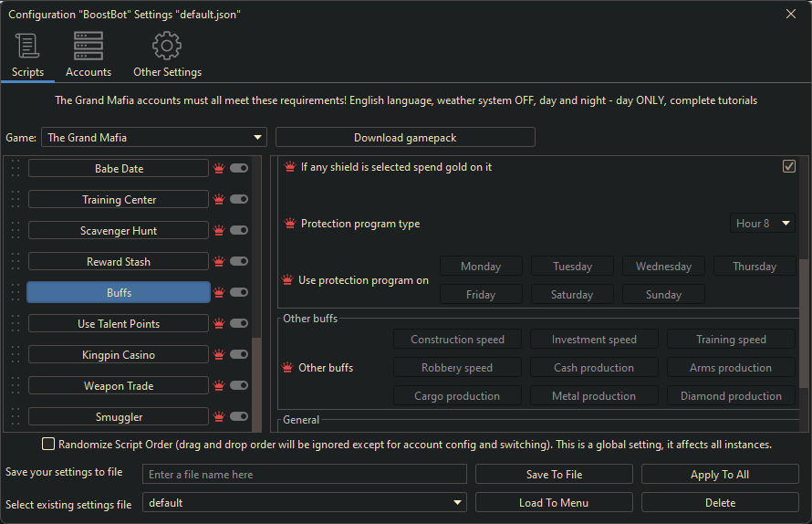Open the Game selection dropdown
This screenshot has width=812, height=524.
coord(154,138)
